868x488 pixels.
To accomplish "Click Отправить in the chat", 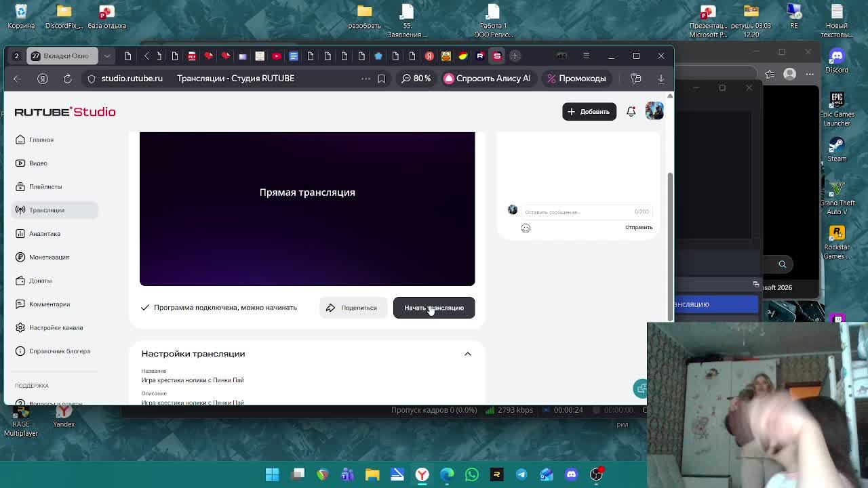I will (x=639, y=227).
